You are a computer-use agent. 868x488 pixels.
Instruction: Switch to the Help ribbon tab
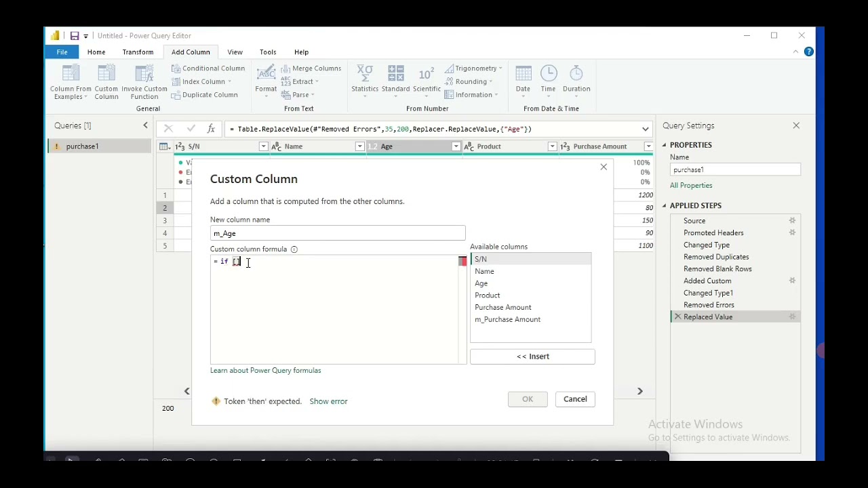point(301,52)
